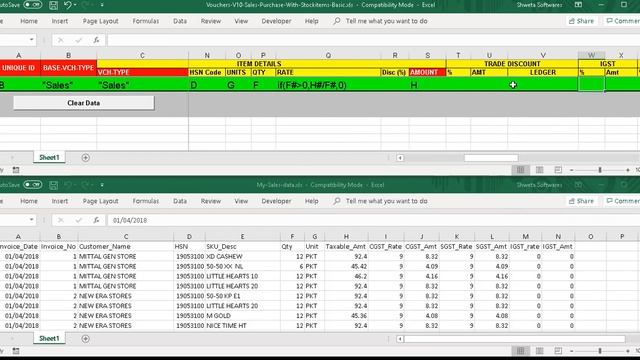Viewport: 640px width, 360px height.
Task: Open Undo history dropdown arrow in top window
Action: tap(75, 5)
